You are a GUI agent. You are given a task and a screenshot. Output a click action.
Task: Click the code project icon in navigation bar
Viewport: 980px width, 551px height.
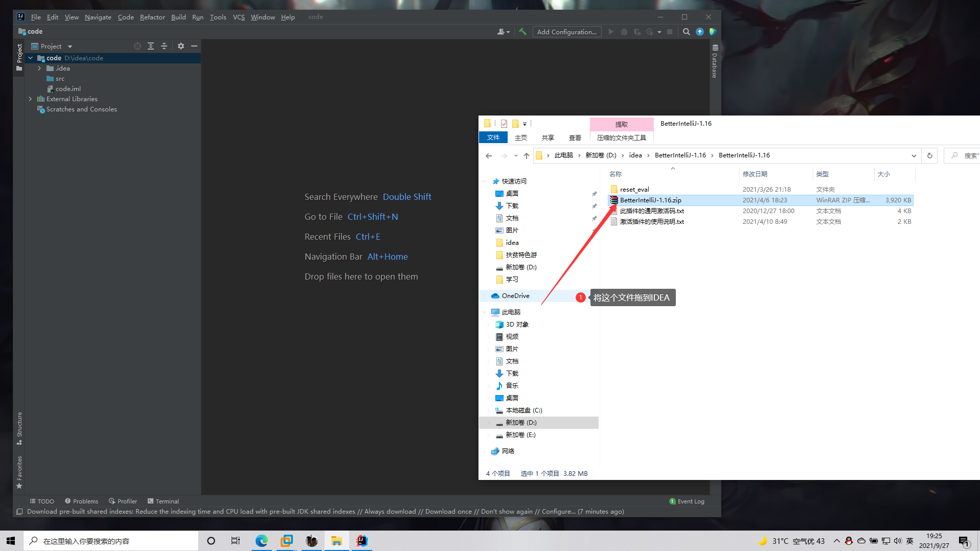[x=22, y=31]
